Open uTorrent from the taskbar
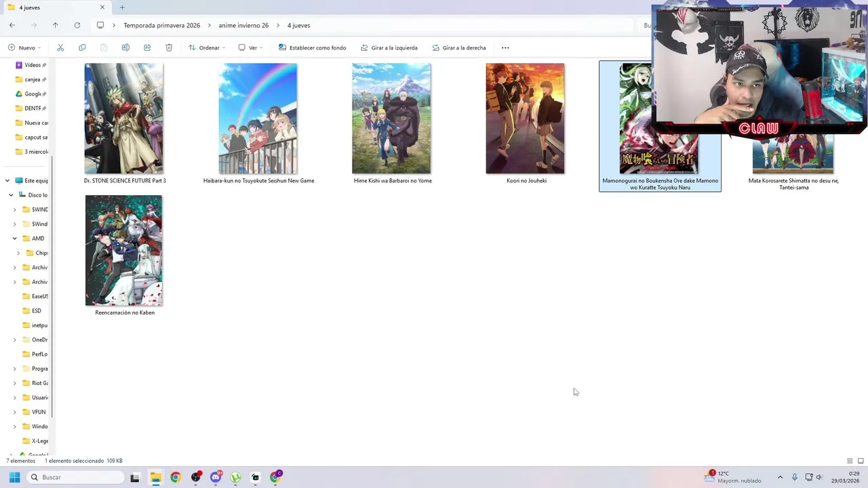 pos(235,477)
